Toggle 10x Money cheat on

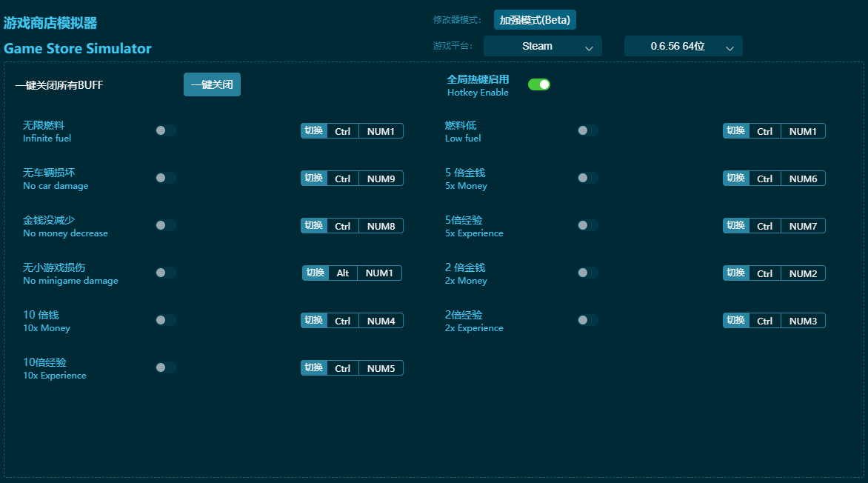coord(166,320)
